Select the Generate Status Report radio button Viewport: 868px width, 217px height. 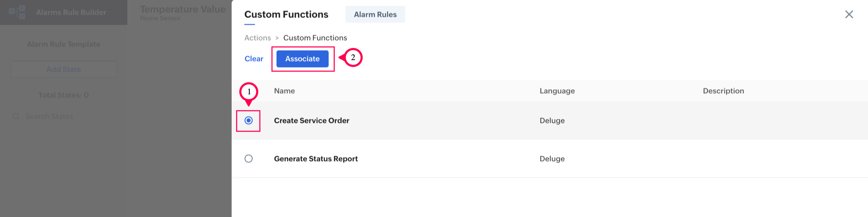pyautogui.click(x=248, y=159)
